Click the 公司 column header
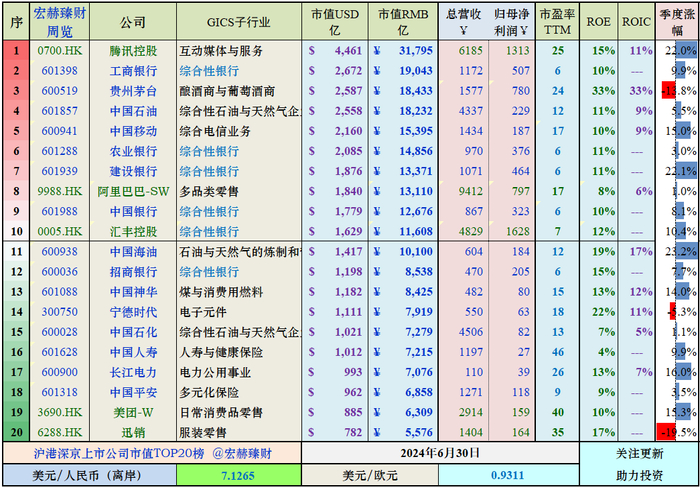700x488 pixels. (x=133, y=22)
